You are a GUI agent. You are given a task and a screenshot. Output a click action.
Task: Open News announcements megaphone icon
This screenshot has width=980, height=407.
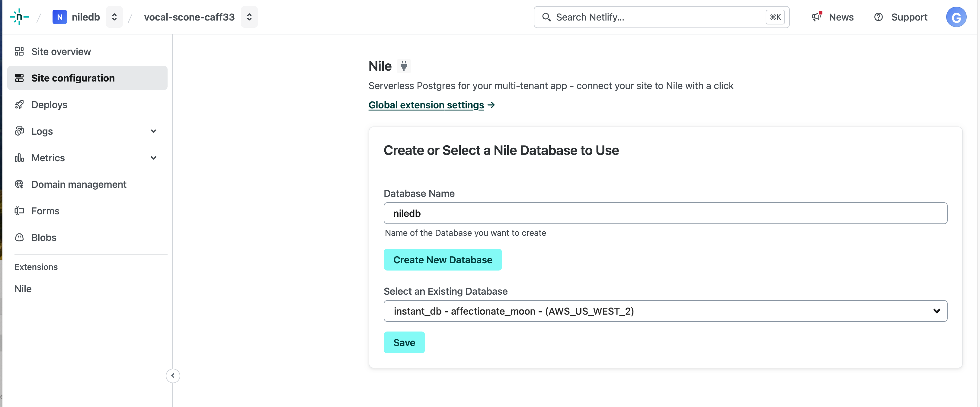click(x=816, y=17)
